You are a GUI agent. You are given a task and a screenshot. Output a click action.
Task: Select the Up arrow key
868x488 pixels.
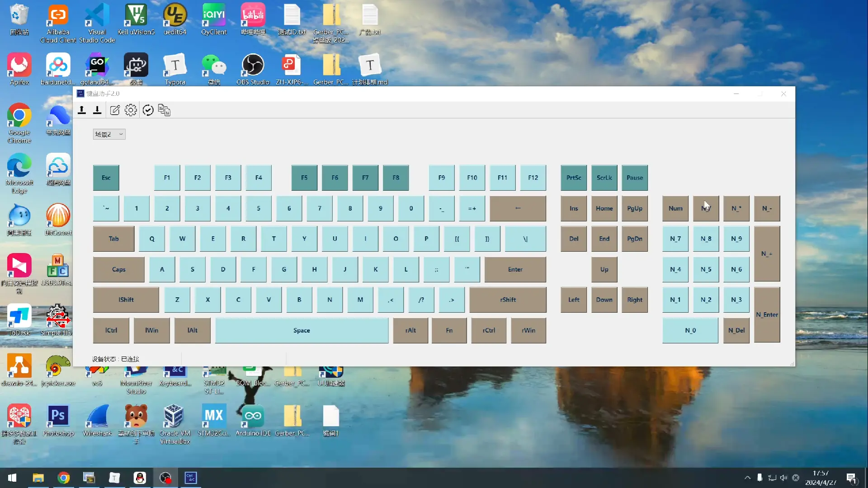pyautogui.click(x=604, y=269)
